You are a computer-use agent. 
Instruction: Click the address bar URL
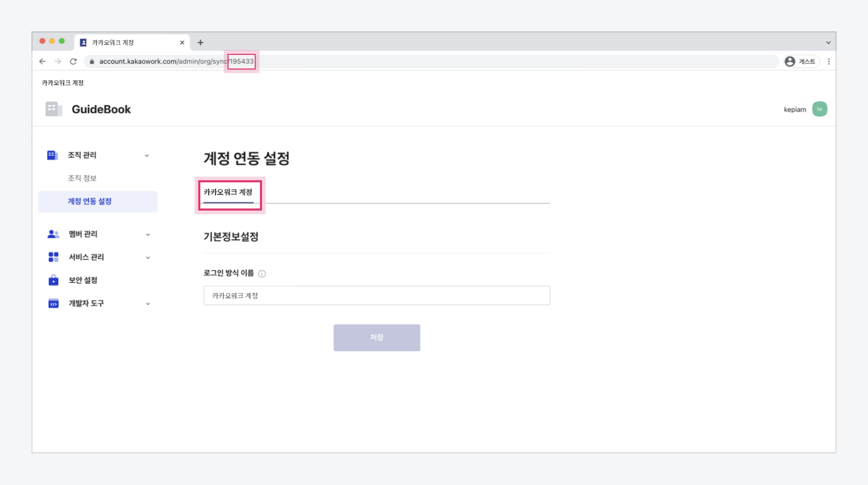pos(176,62)
